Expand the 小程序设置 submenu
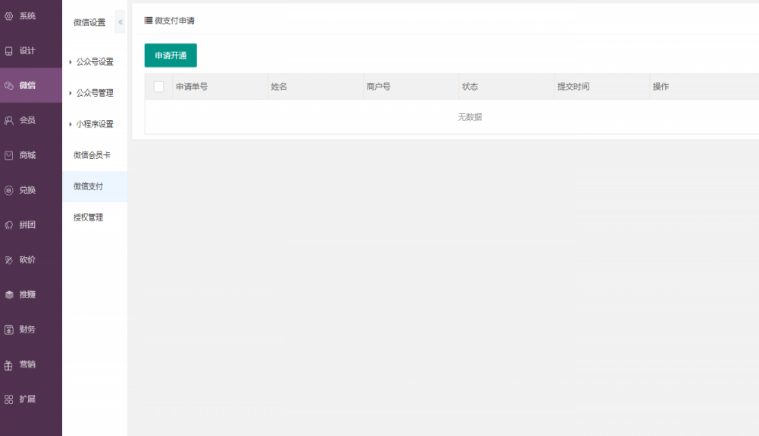 pos(94,124)
